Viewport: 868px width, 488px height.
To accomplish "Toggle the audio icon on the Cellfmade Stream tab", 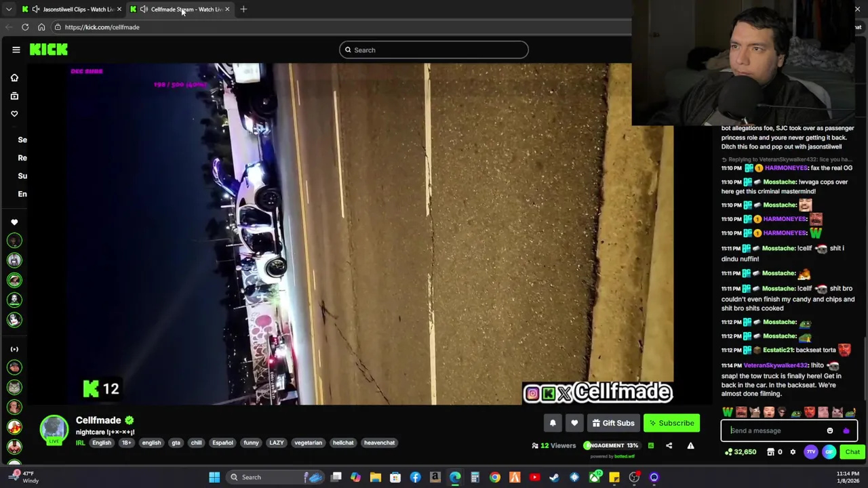I will click(x=144, y=9).
